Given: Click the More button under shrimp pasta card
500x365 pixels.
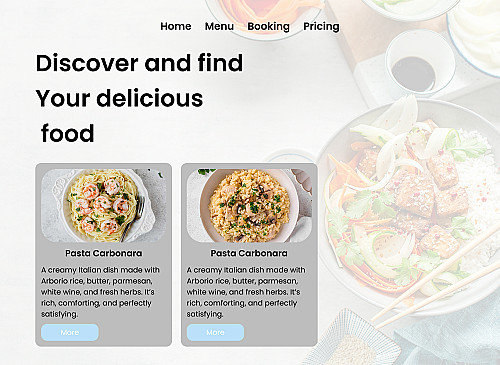Looking at the screenshot, I should tap(70, 332).
